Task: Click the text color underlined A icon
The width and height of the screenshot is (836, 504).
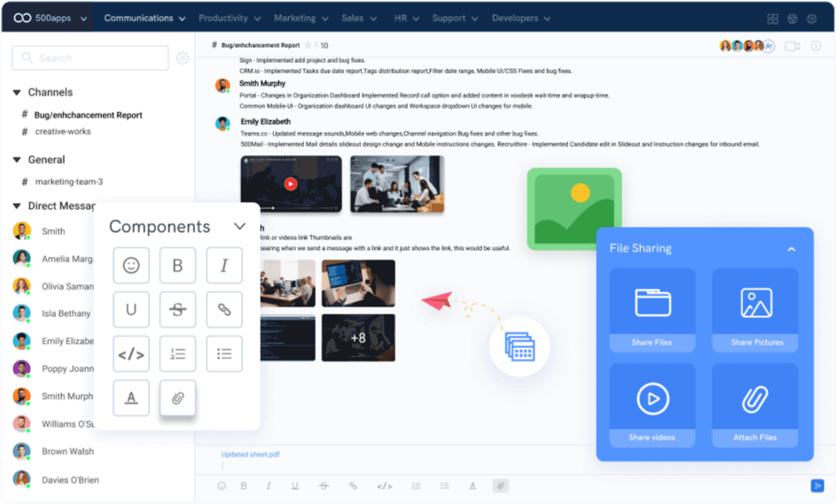Action: pyautogui.click(x=131, y=398)
